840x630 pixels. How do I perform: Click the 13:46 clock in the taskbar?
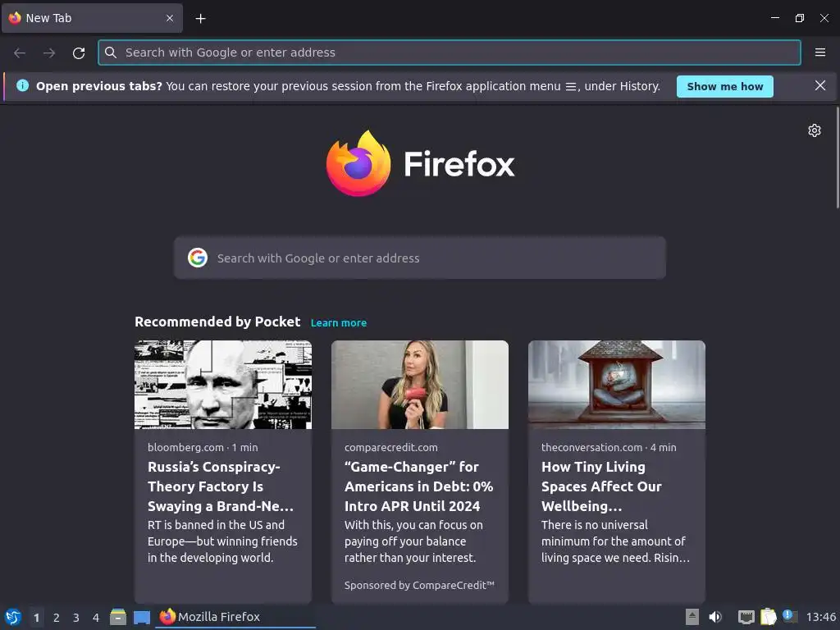[x=820, y=617]
